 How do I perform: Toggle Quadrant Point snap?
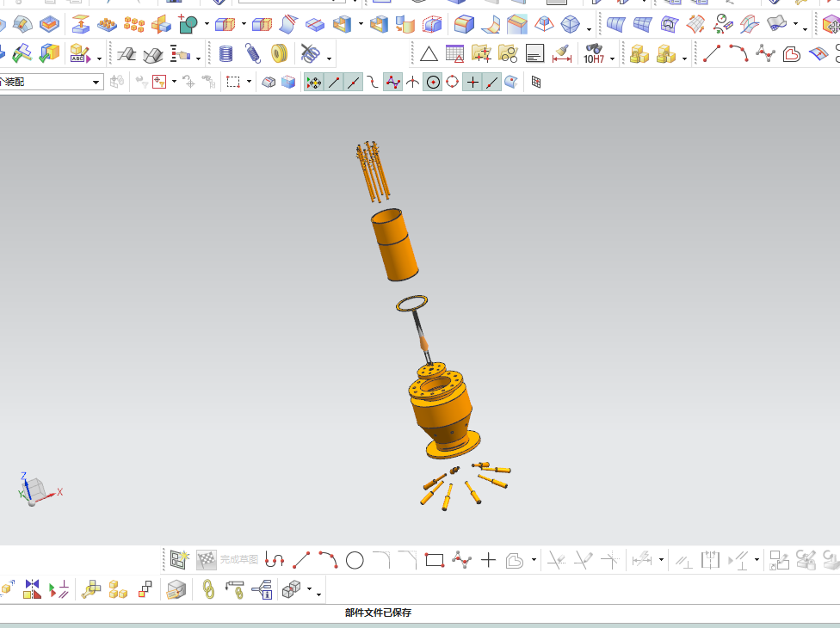click(453, 82)
